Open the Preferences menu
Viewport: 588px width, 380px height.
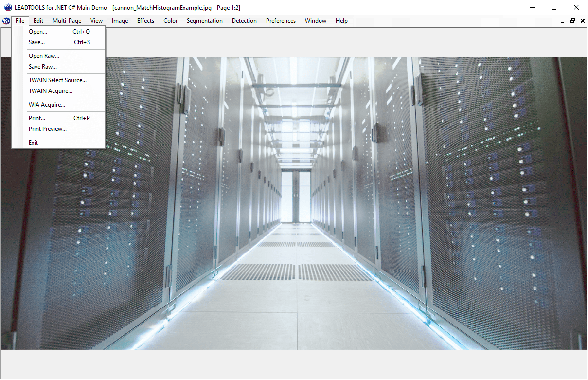coord(281,21)
